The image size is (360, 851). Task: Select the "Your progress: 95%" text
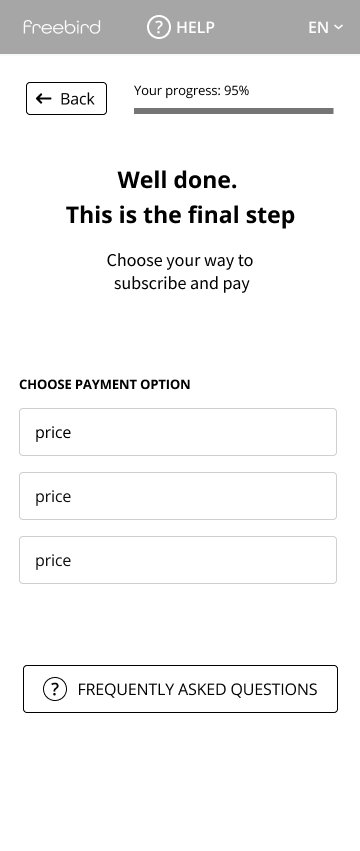pos(191,91)
